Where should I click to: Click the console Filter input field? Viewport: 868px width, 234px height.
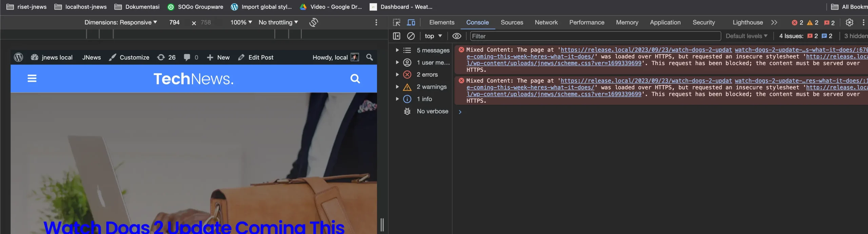point(595,36)
